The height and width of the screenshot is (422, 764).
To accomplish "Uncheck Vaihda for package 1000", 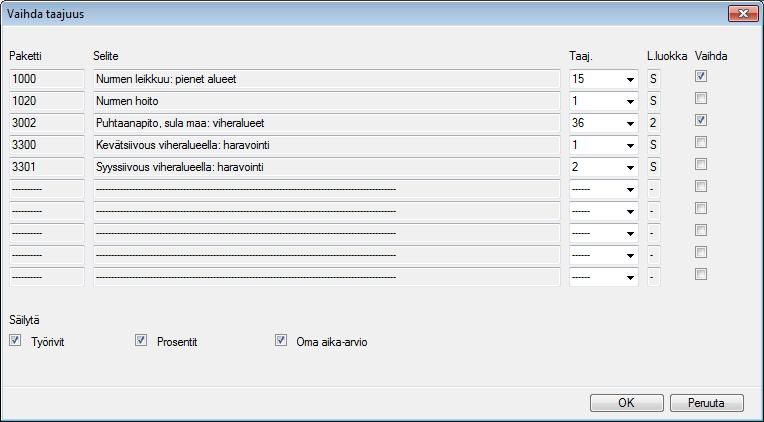I will point(701,77).
